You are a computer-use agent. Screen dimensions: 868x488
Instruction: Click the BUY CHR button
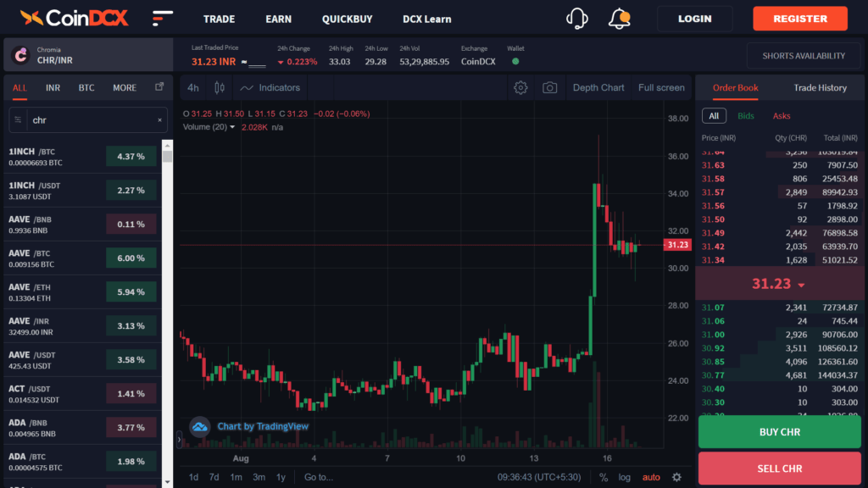[780, 431]
